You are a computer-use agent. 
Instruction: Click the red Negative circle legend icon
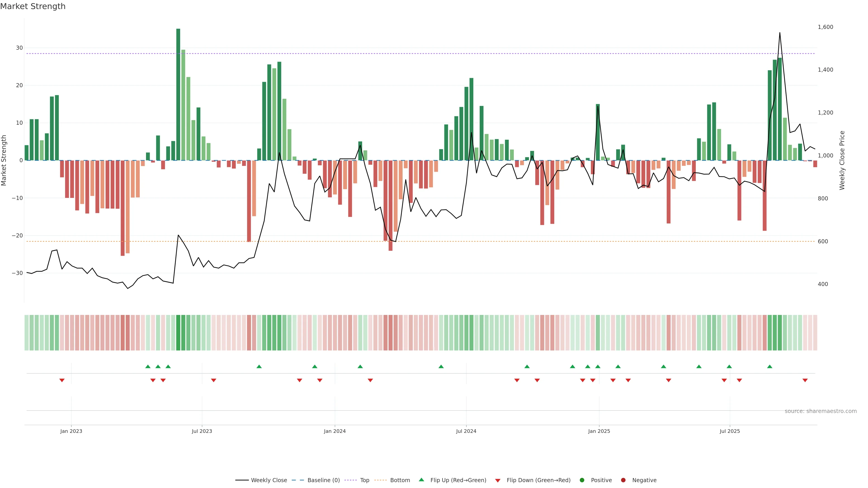point(623,480)
